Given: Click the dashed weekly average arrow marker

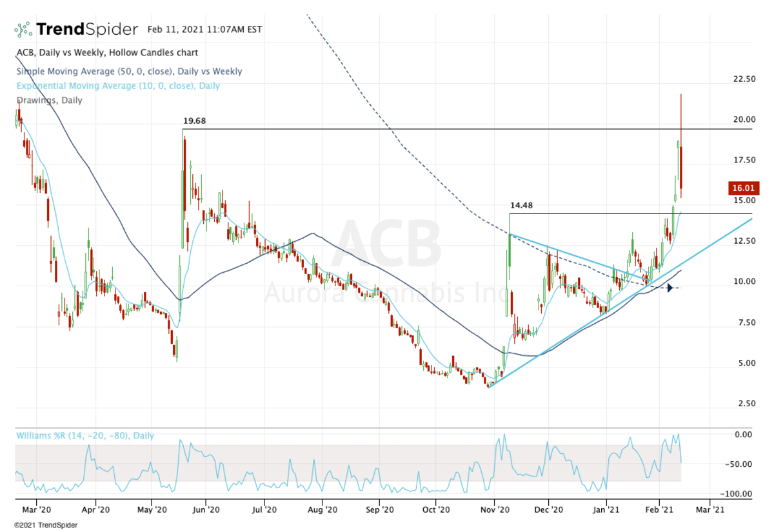Looking at the screenshot, I should [x=671, y=288].
